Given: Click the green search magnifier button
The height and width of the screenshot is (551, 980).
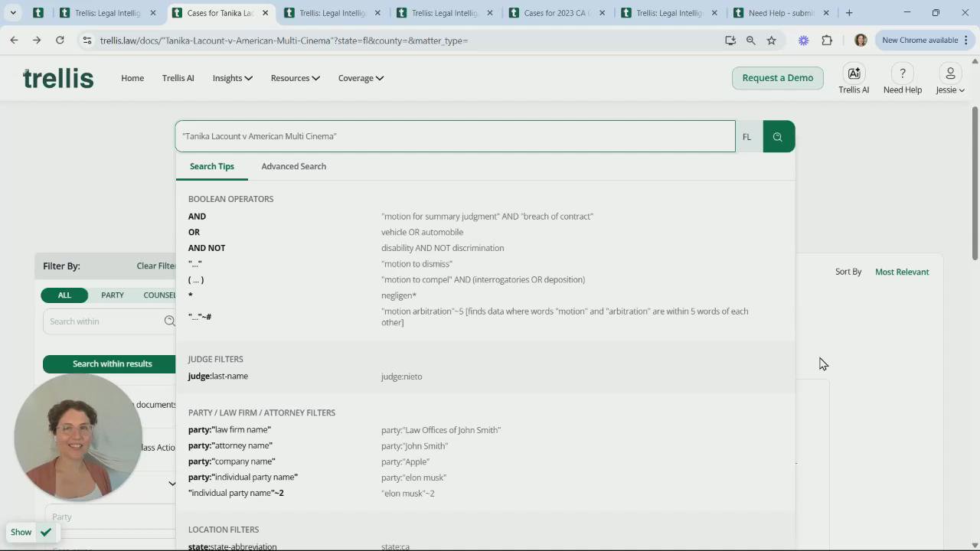Looking at the screenshot, I should [779, 137].
